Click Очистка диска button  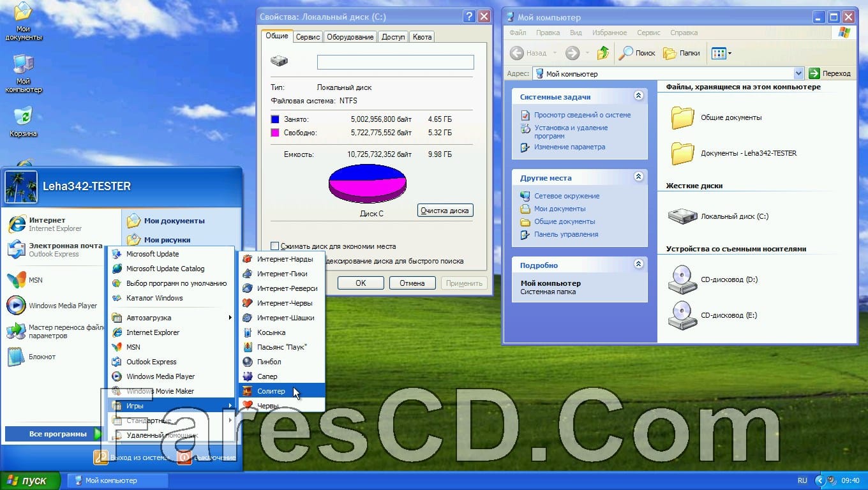(x=445, y=211)
